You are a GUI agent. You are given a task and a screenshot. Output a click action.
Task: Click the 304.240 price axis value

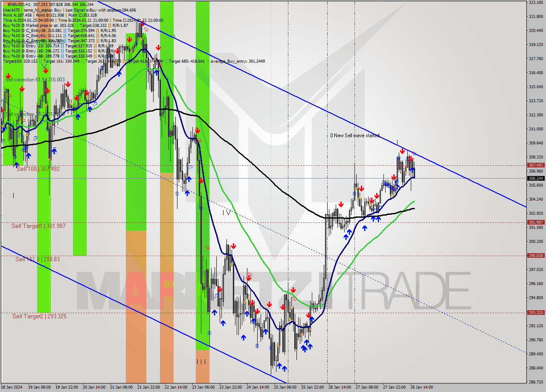536,199
